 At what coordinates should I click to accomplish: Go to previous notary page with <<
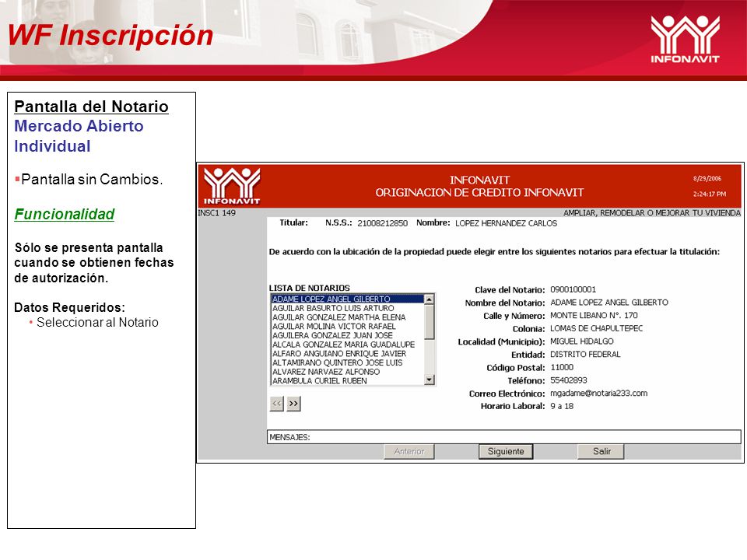277,404
